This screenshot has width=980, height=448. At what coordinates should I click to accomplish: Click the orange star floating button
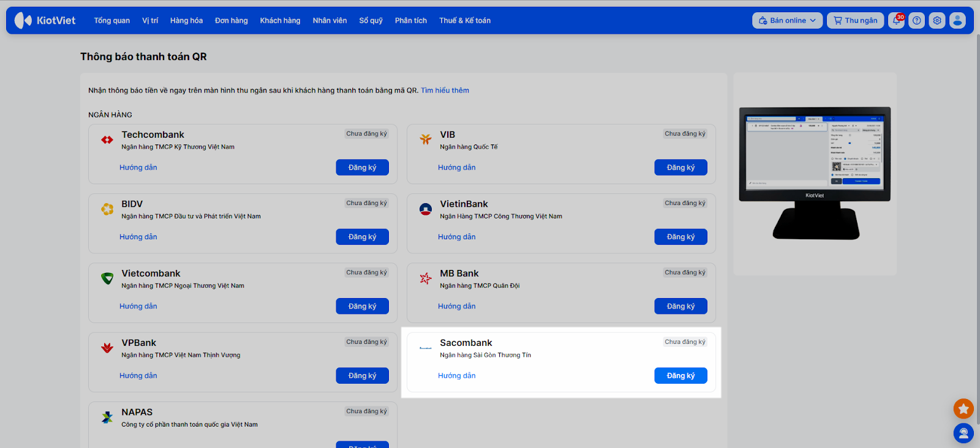click(963, 408)
